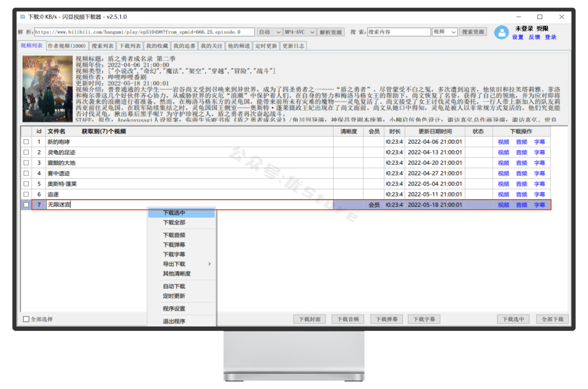Choose 下载全部 in context menu
The height and width of the screenshot is (389, 588).
click(x=181, y=223)
